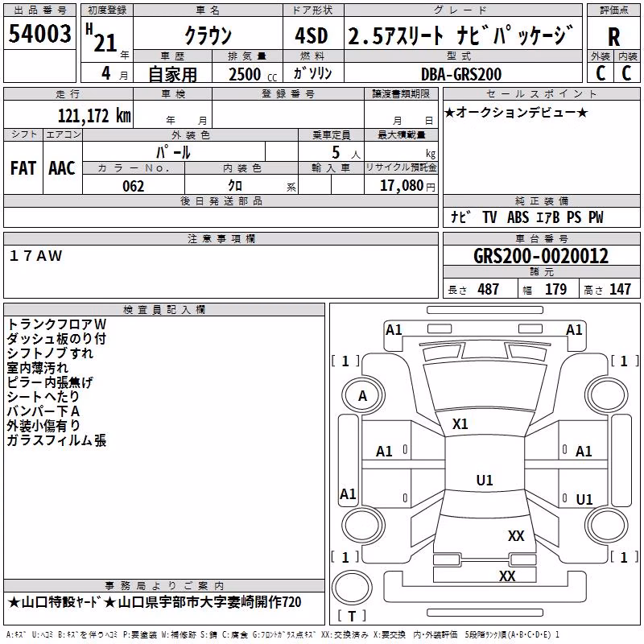Click the damage legend line at the bottom
Viewport: 644px width, 644px height.
(x=283, y=635)
